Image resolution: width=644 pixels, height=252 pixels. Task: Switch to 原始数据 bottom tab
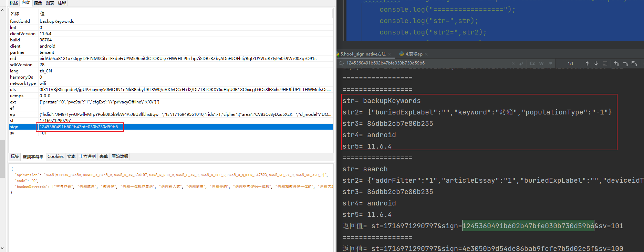click(x=120, y=157)
